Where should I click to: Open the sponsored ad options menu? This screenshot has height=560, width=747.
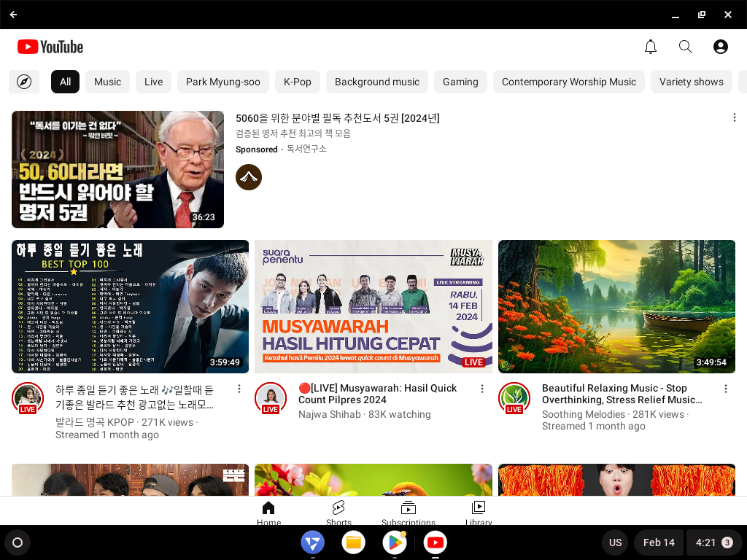(x=735, y=117)
